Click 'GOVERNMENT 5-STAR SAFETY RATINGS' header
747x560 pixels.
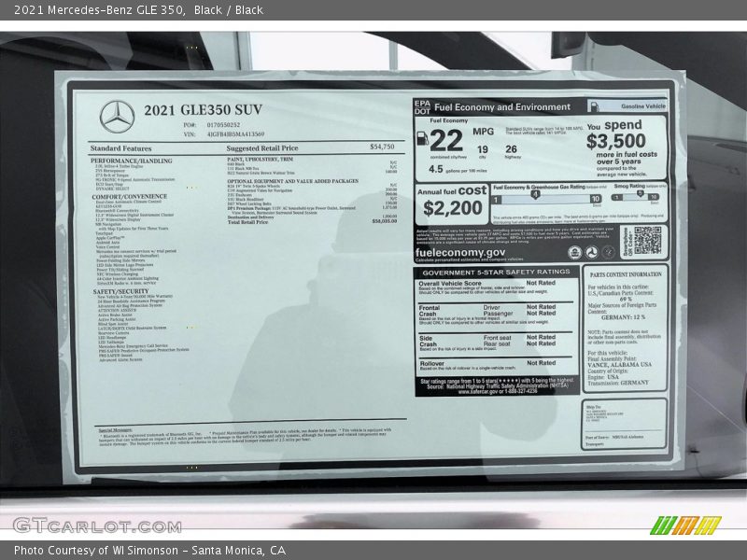coord(496,272)
